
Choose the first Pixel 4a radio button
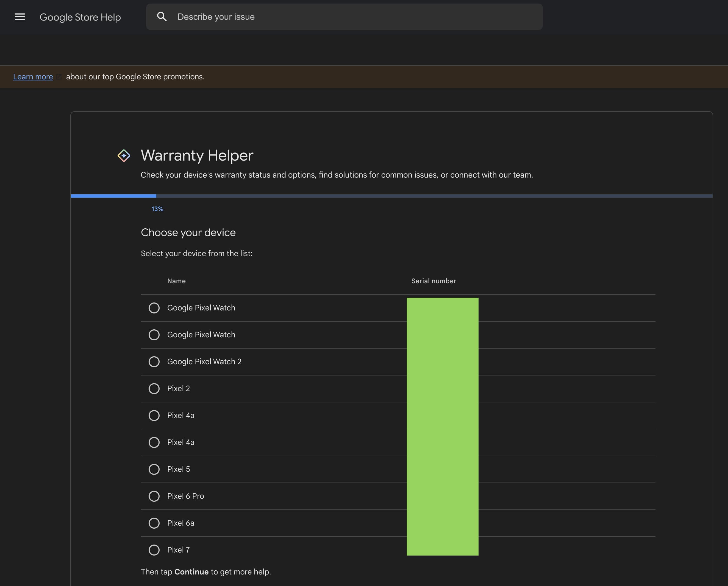[154, 416]
